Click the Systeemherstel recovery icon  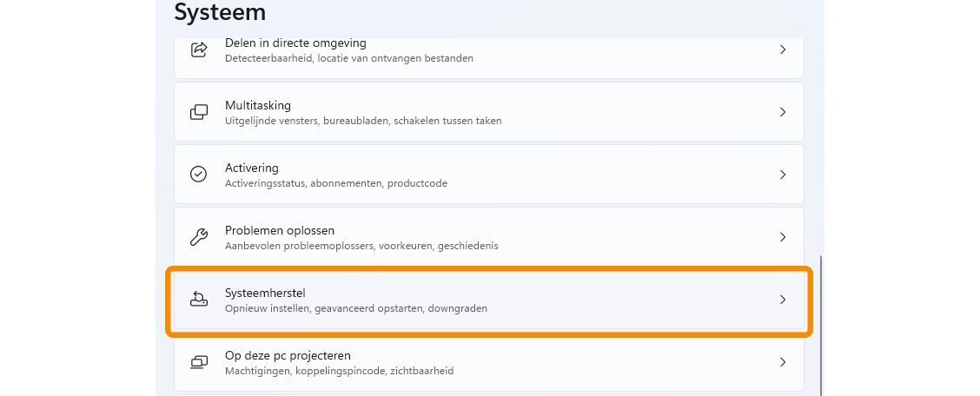click(x=199, y=300)
